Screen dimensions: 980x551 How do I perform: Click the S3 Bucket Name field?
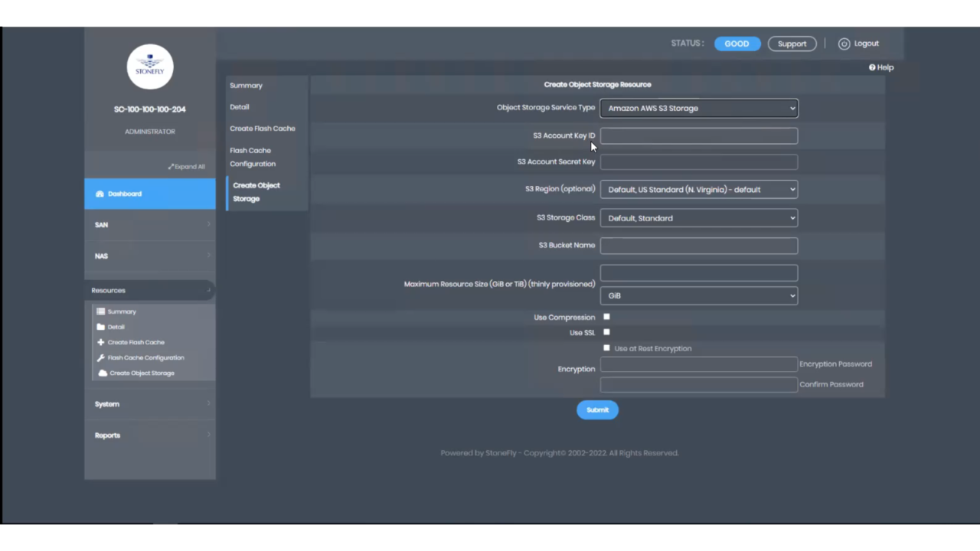pos(698,245)
